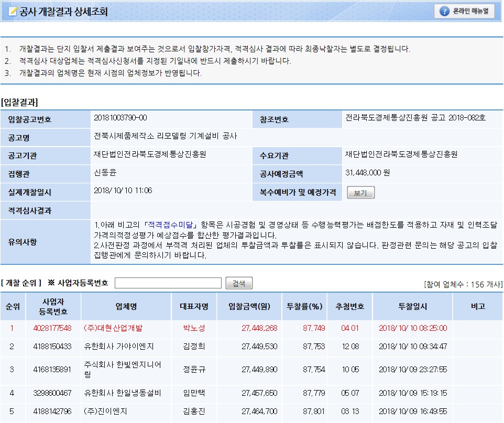Viewport: 504px width, 423px height.
Task: Click the 투찰률(%) column header
Action: pyautogui.click(x=304, y=306)
